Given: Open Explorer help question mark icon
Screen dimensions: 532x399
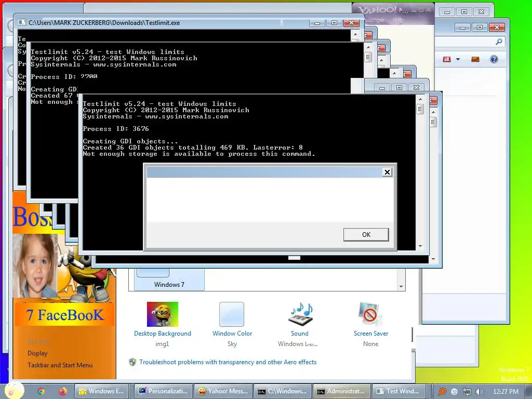Looking at the screenshot, I should 494,59.
